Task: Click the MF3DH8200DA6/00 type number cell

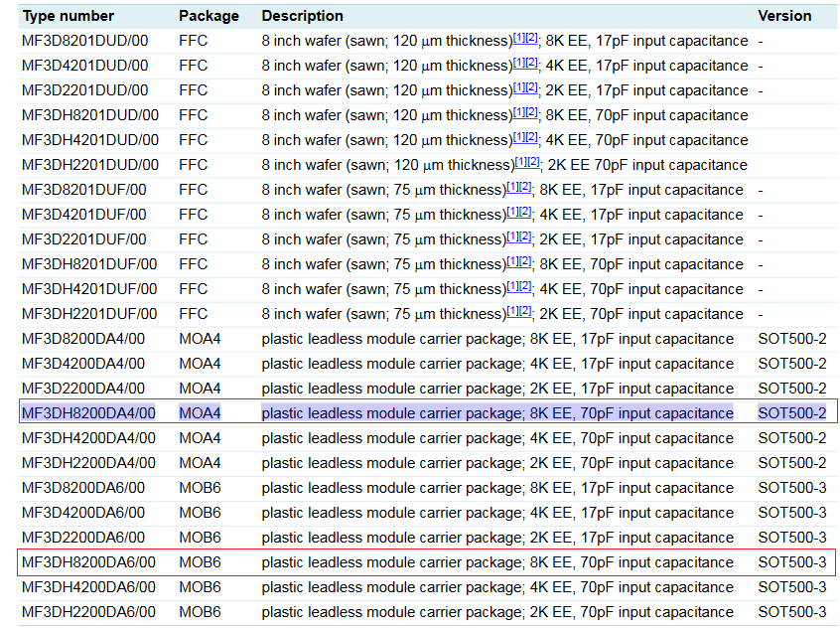Action: coord(88,562)
